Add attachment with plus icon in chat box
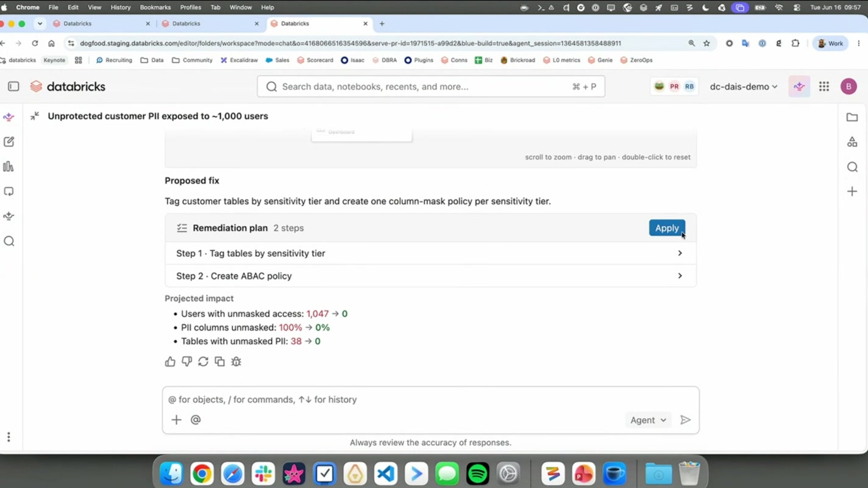This screenshot has width=868, height=488. (x=176, y=420)
